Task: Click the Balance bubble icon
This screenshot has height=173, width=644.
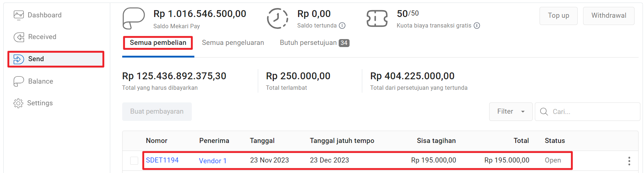Action: (x=19, y=81)
